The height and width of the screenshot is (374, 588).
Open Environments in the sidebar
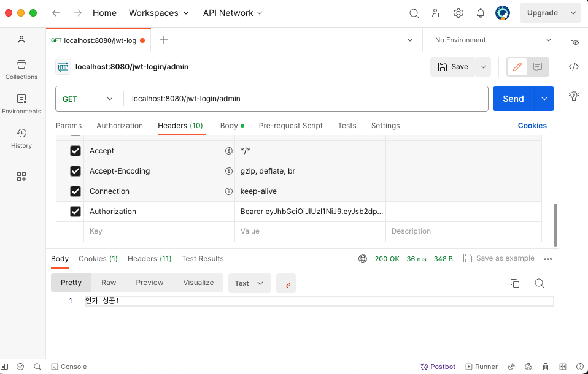[21, 104]
